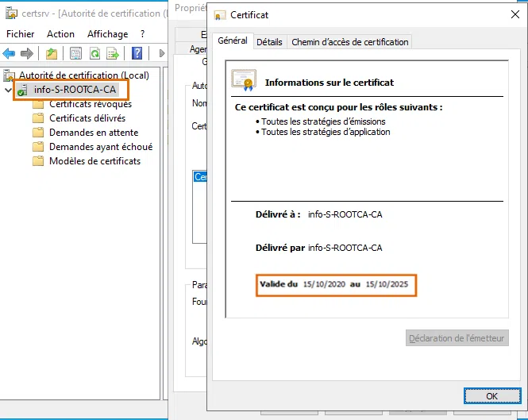Click the Help question mark toolbar icon
The height and width of the screenshot is (420, 528).
[137, 53]
